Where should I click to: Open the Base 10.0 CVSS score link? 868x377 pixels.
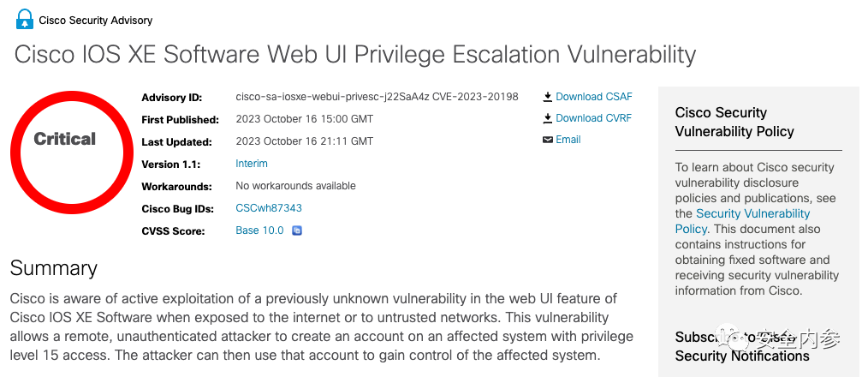click(259, 230)
